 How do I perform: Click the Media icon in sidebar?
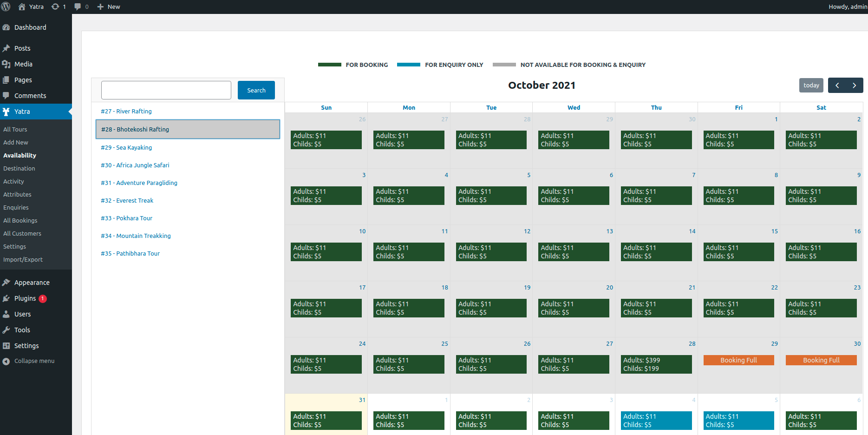click(6, 64)
